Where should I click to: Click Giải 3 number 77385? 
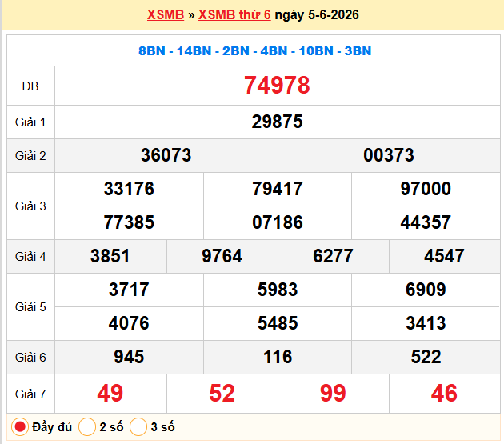click(x=129, y=222)
